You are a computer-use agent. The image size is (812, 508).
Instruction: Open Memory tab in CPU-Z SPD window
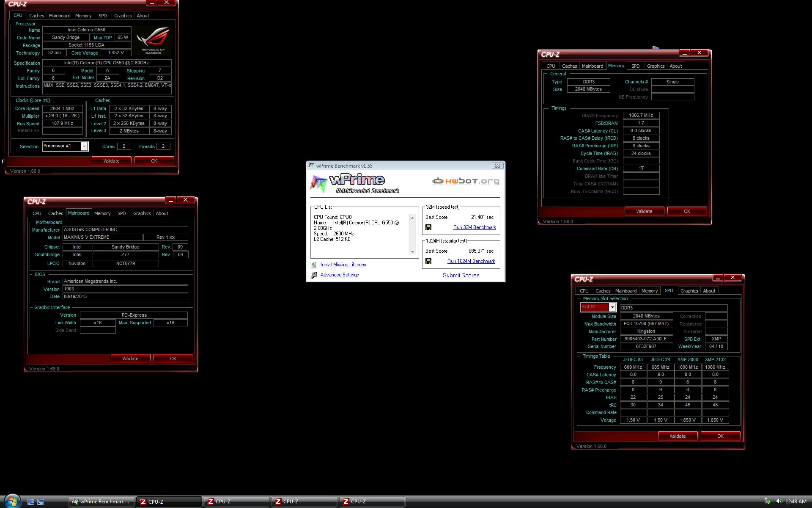click(x=650, y=291)
